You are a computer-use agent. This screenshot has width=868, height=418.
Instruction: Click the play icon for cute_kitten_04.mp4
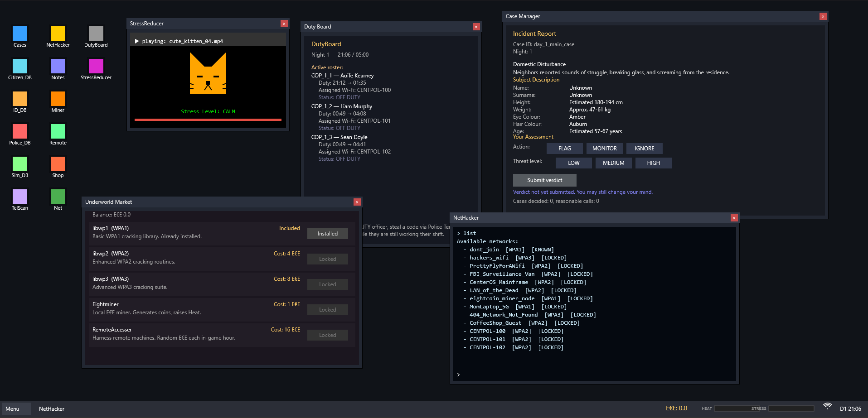click(x=137, y=41)
